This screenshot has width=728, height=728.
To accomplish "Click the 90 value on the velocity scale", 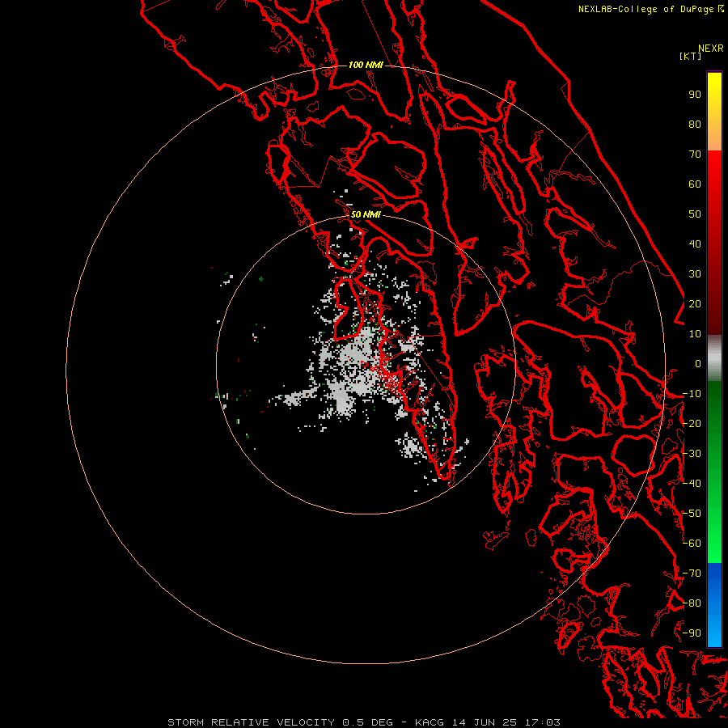I will coord(695,95).
